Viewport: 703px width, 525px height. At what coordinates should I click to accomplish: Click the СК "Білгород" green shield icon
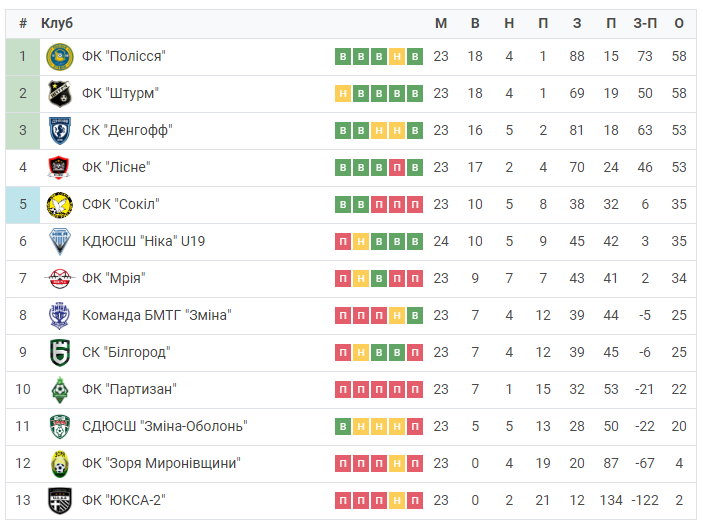(x=60, y=352)
